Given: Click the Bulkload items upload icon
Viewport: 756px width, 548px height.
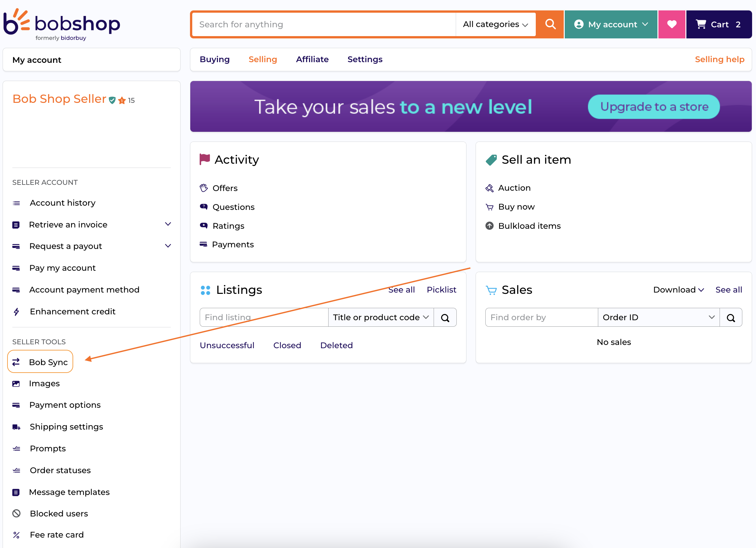Looking at the screenshot, I should point(489,226).
